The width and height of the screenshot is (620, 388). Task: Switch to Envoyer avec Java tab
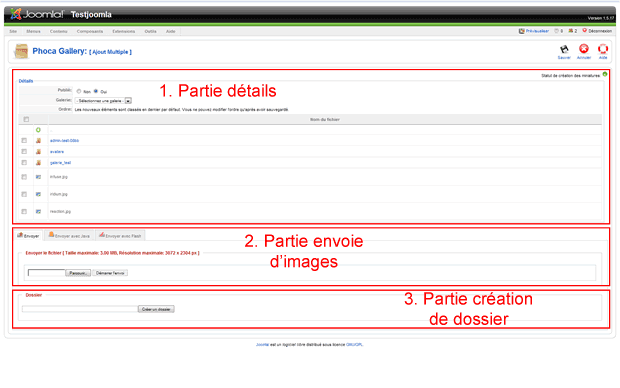[x=69, y=236]
